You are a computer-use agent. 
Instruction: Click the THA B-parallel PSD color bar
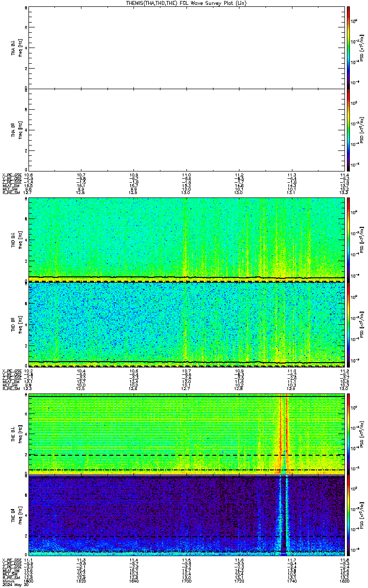point(348,129)
